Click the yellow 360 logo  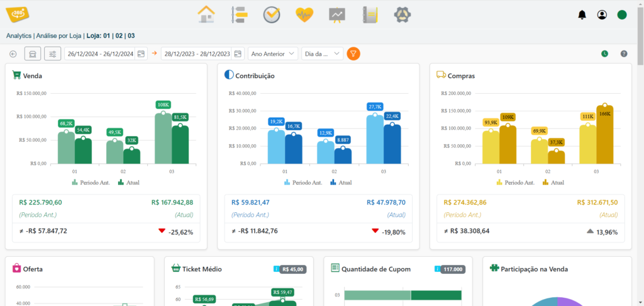coord(18,14)
